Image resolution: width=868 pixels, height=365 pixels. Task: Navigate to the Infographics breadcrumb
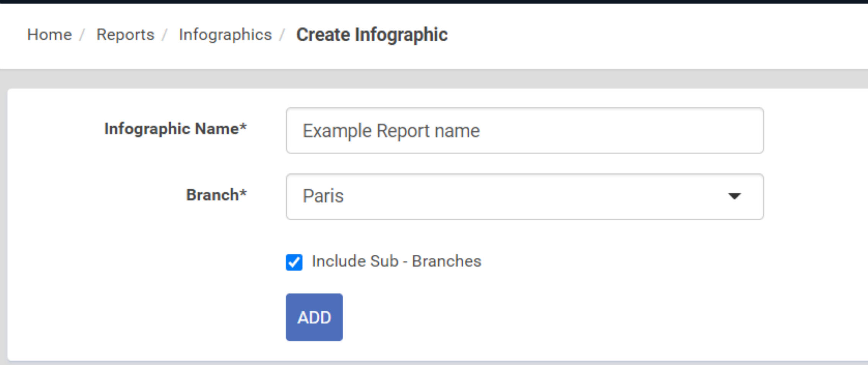click(225, 35)
